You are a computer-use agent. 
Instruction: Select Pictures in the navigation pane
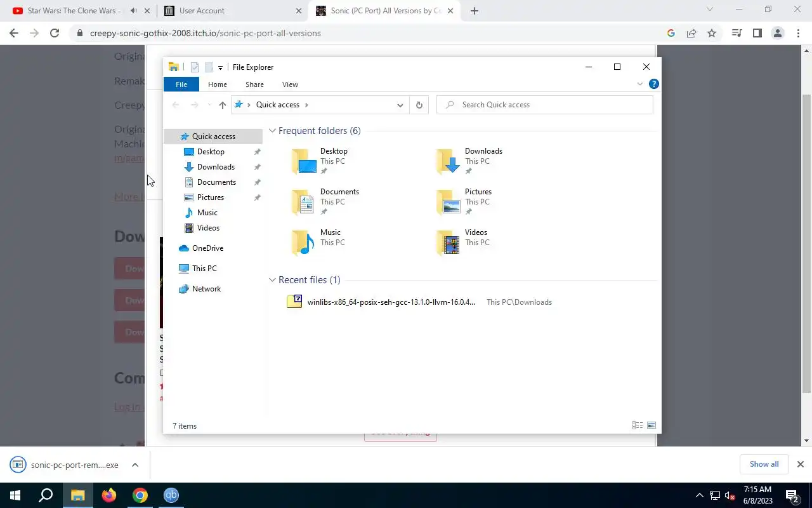pos(210,197)
